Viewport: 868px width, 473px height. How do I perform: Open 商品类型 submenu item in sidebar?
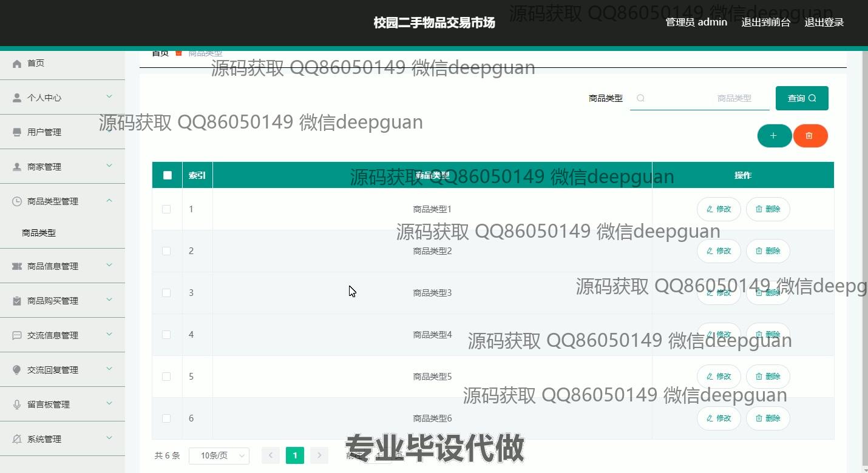pos(39,233)
